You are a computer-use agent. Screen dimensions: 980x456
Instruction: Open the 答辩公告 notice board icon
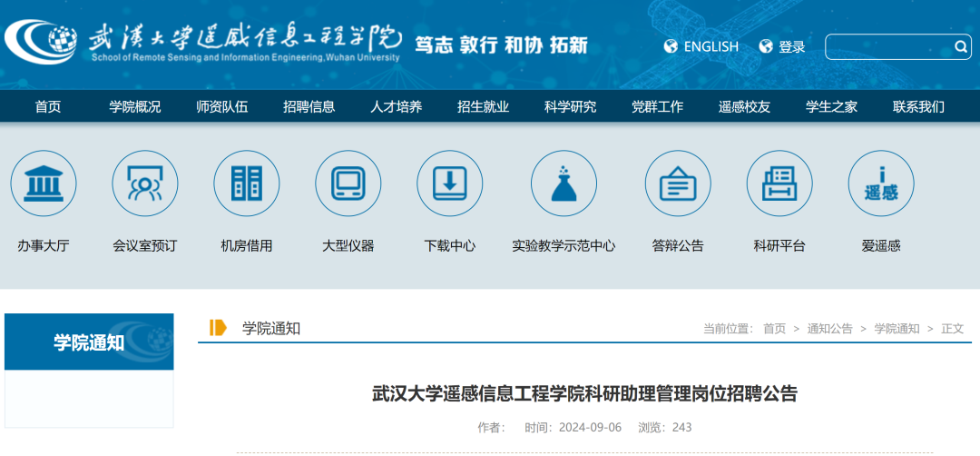coord(678,183)
